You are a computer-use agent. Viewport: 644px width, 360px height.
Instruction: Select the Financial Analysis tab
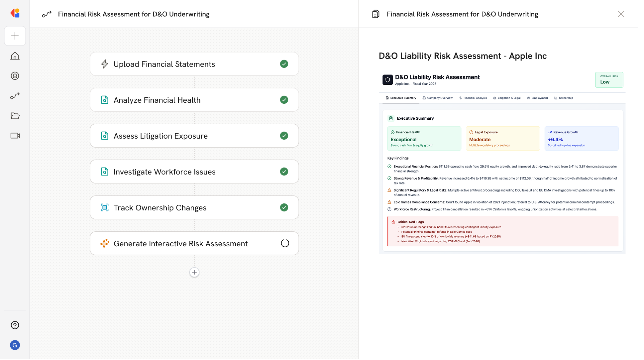point(473,98)
